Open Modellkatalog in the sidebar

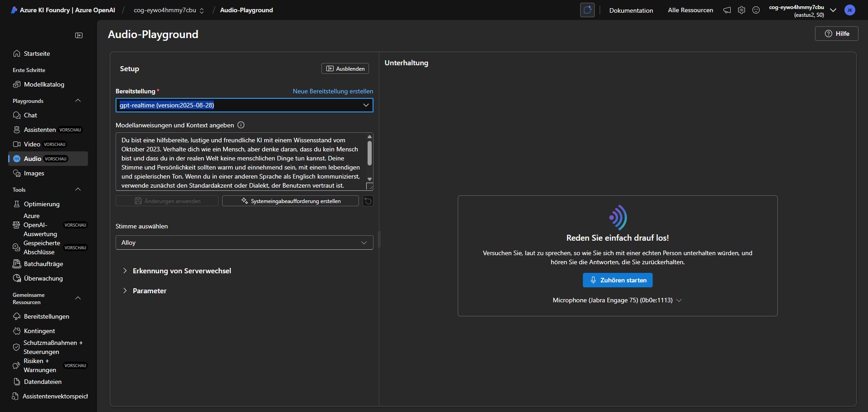point(44,84)
